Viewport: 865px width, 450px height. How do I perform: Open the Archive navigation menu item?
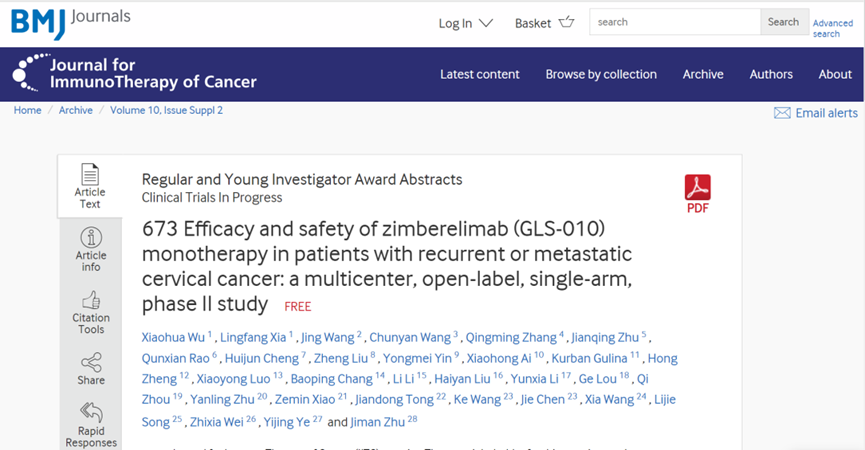pos(703,74)
